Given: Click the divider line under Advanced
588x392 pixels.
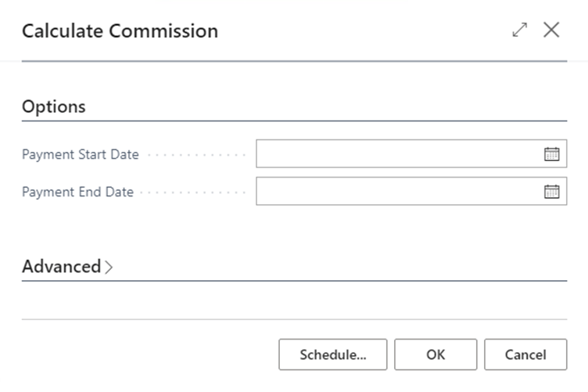Looking at the screenshot, I should pyautogui.click(x=294, y=280).
